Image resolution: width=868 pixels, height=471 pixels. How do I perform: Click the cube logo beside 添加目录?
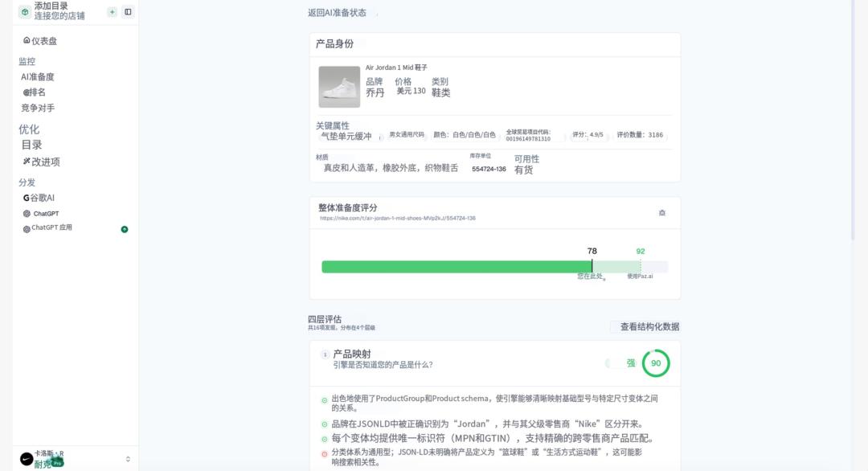pyautogui.click(x=25, y=11)
